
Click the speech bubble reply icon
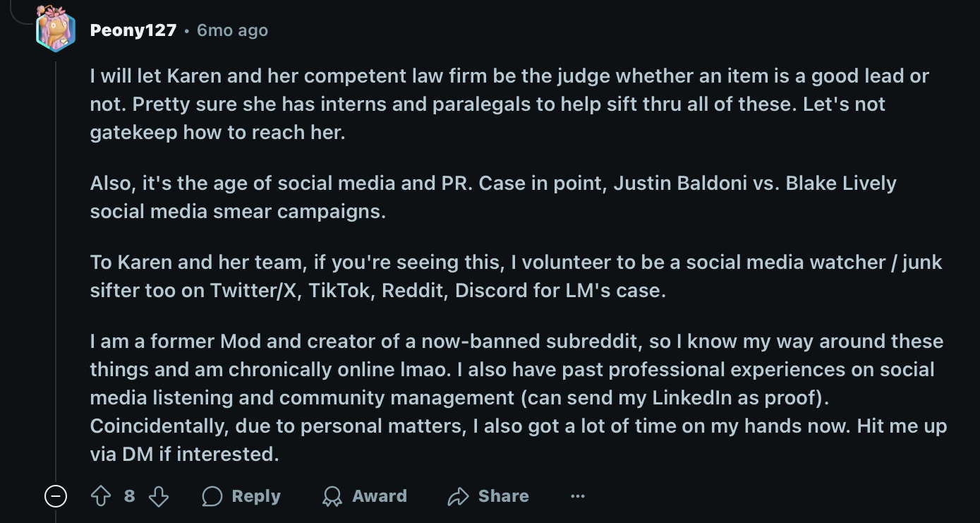pos(212,496)
